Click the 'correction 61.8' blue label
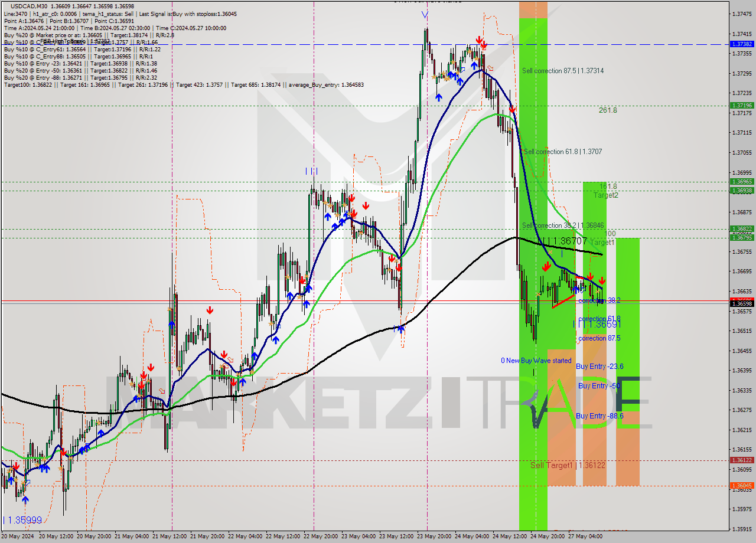Viewport: 756px width, 543px height. coord(599,319)
